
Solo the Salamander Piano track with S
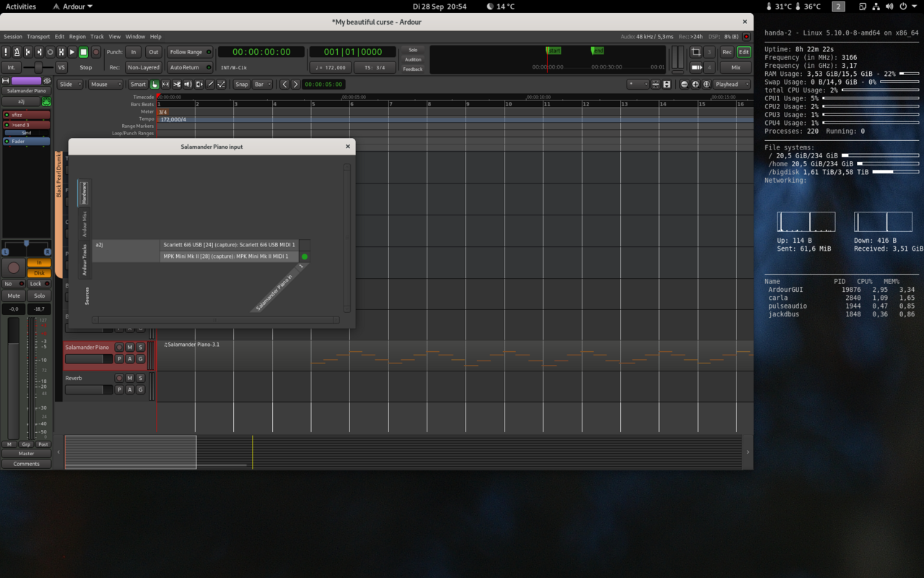coord(140,348)
